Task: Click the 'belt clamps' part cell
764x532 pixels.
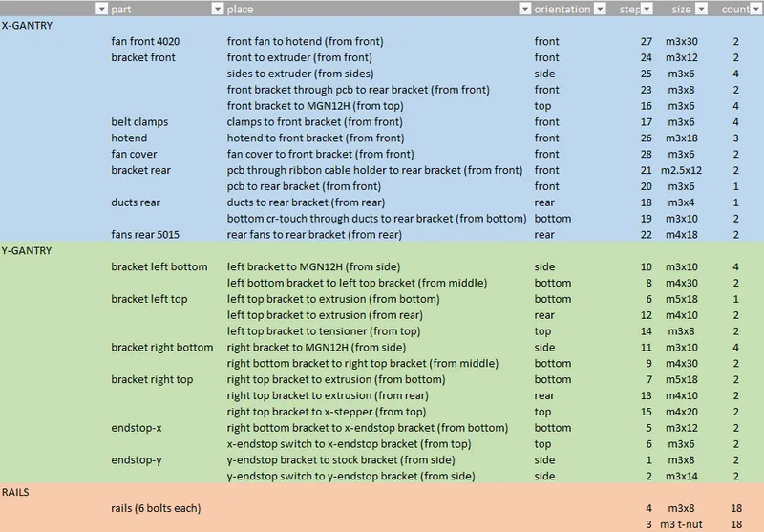Action: [139, 122]
